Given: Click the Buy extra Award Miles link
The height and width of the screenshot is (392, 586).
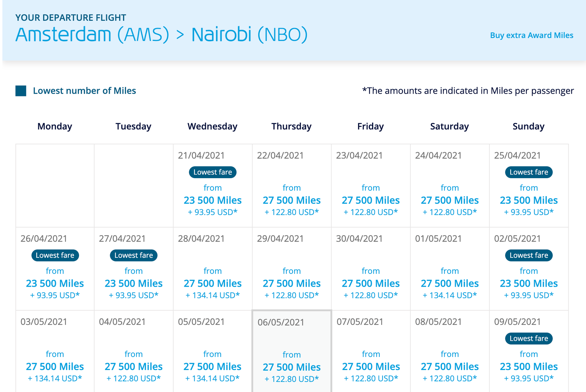Looking at the screenshot, I should pyautogui.click(x=531, y=35).
